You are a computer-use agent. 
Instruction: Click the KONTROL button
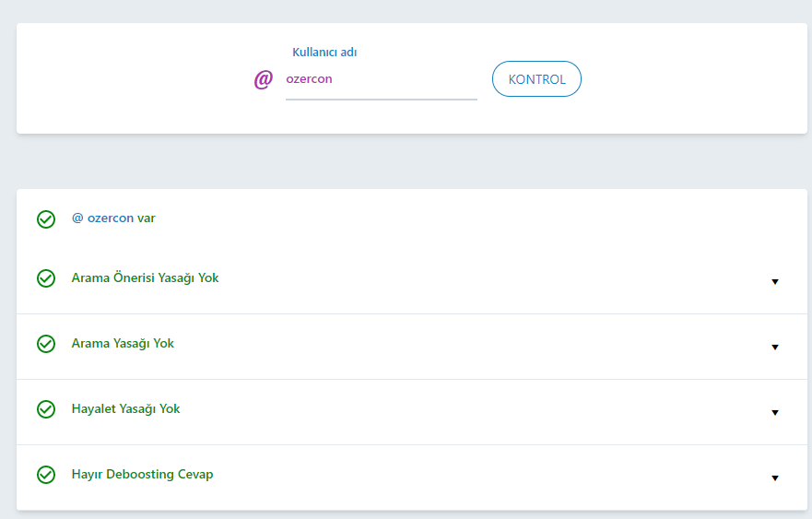click(x=536, y=78)
